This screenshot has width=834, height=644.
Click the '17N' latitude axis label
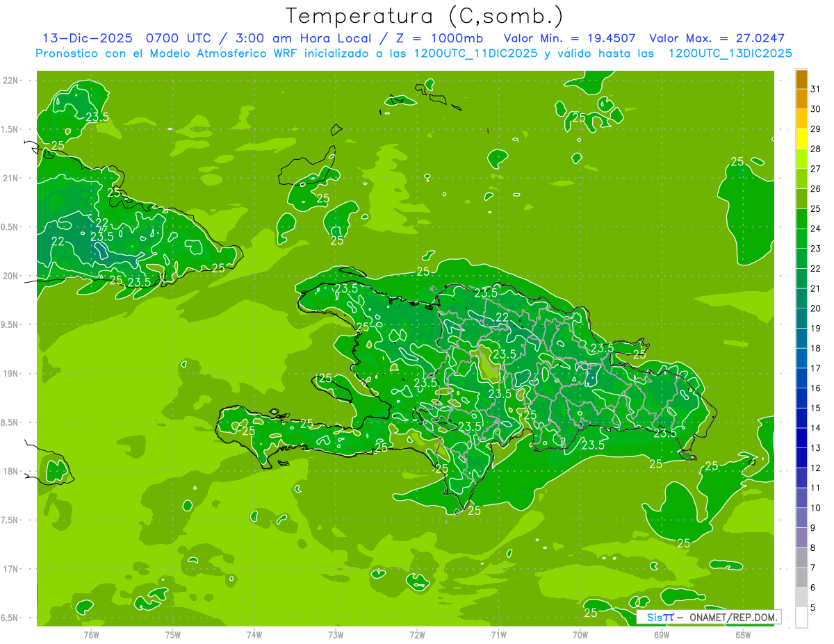[x=10, y=570]
